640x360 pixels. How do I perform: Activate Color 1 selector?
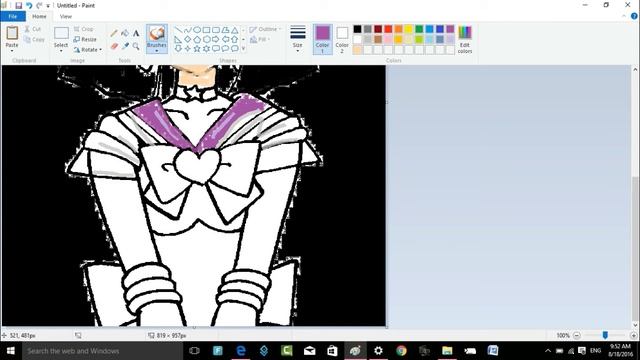pyautogui.click(x=322, y=39)
